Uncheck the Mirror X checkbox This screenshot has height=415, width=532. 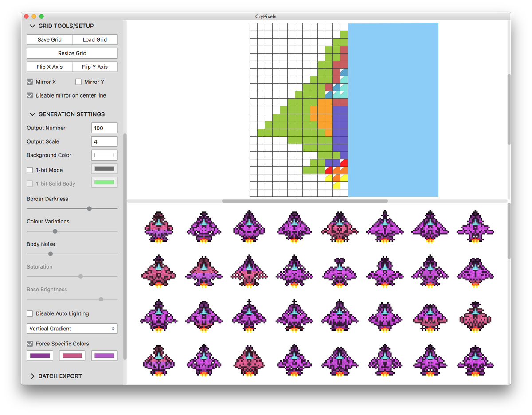(x=30, y=82)
